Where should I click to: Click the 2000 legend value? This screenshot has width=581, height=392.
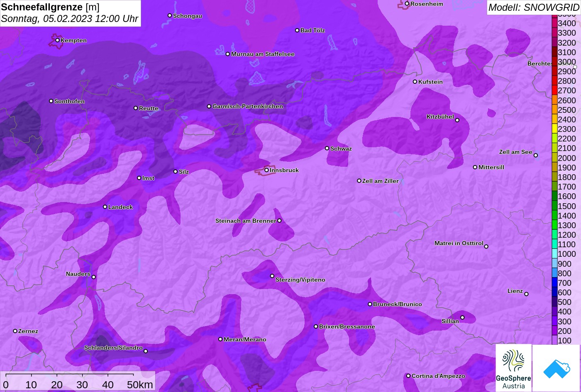coord(567,158)
